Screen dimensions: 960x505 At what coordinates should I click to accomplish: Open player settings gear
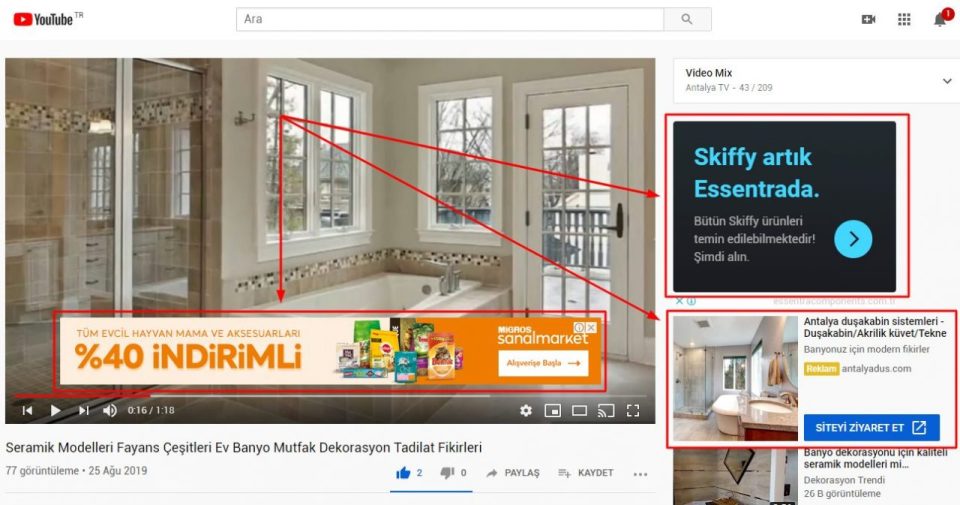526,410
